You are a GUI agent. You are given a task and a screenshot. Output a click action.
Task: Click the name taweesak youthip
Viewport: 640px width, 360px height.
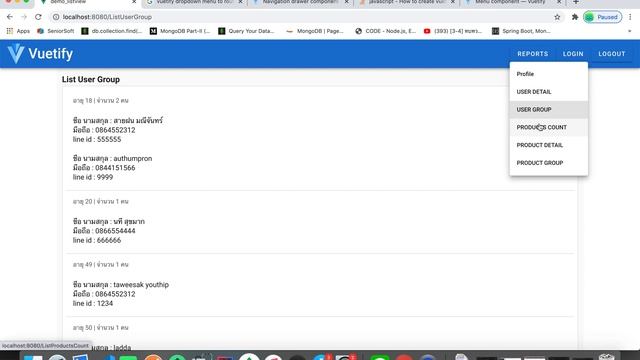(x=141, y=284)
